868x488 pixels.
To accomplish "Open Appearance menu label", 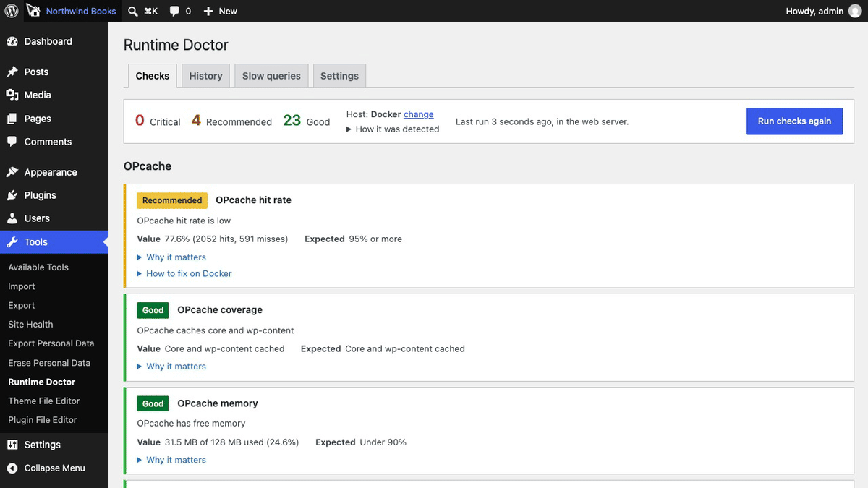I will click(51, 172).
